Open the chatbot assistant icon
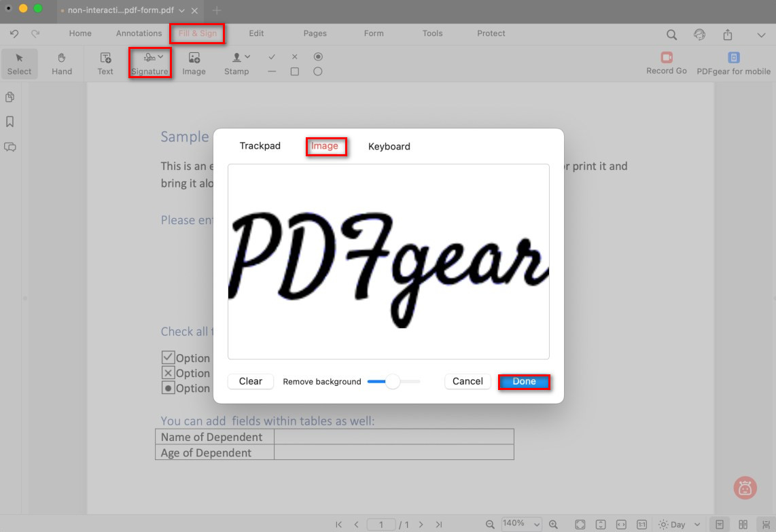Screen dimensions: 776x532 click(745, 489)
